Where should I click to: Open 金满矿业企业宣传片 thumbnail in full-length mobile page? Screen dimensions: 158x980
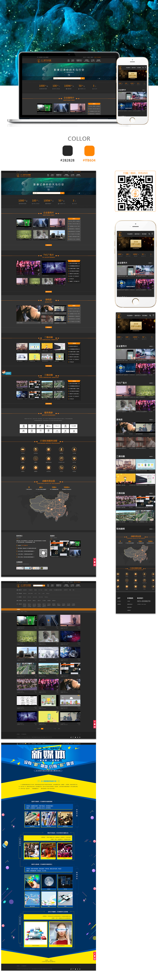pos(126,464)
